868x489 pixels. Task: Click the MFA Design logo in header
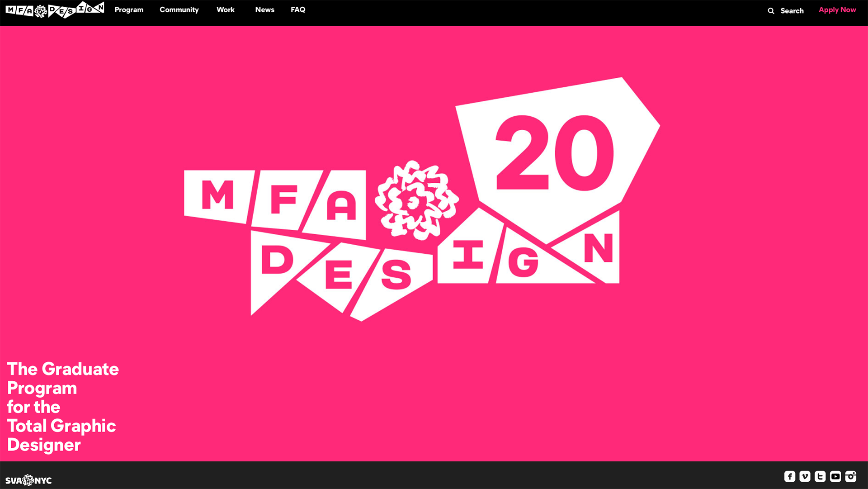55,10
